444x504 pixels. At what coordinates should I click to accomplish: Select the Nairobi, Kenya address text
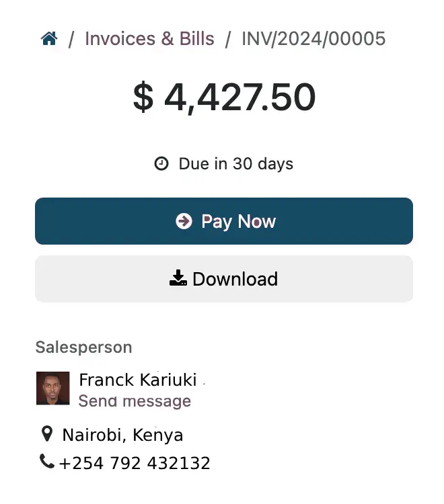click(122, 435)
